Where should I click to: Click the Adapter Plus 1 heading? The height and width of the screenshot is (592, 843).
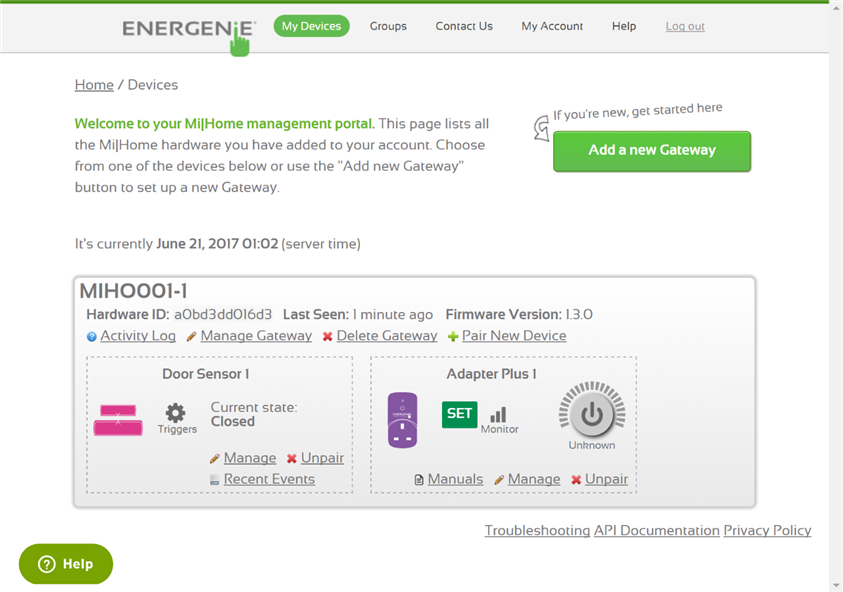pos(491,374)
